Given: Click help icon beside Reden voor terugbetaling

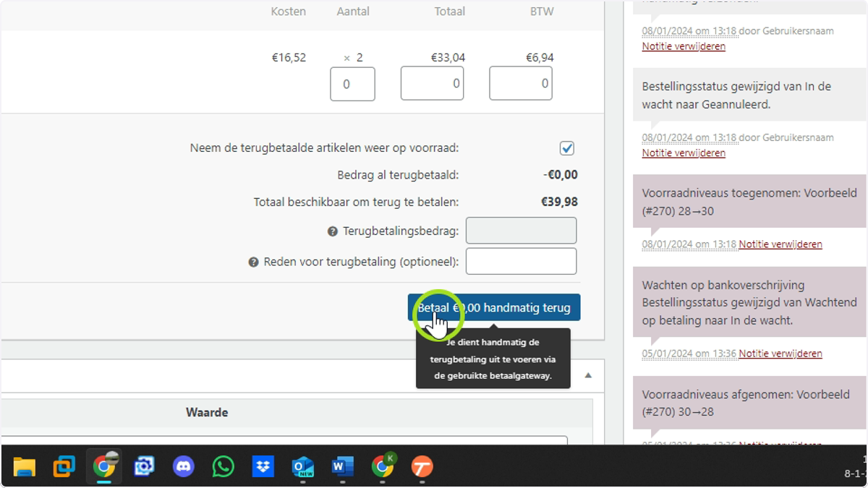Looking at the screenshot, I should point(253,262).
